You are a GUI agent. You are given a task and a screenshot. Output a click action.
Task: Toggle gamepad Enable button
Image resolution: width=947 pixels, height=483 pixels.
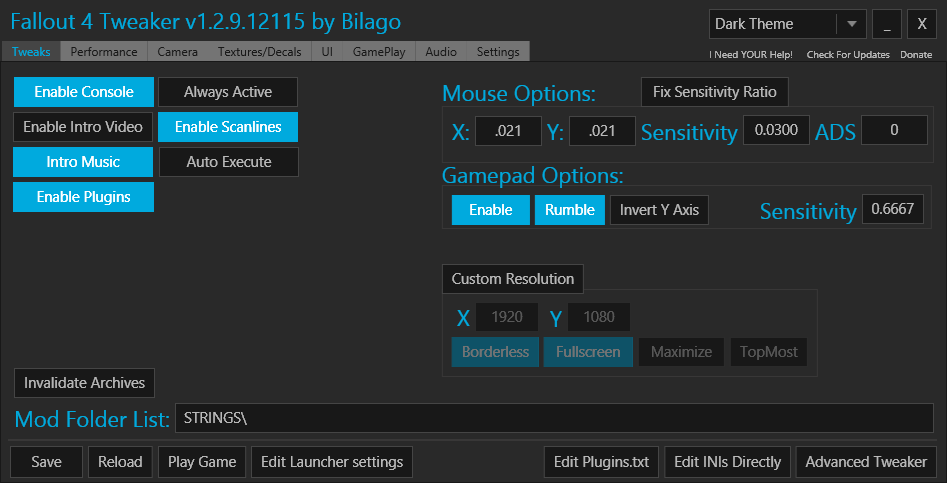(x=490, y=210)
